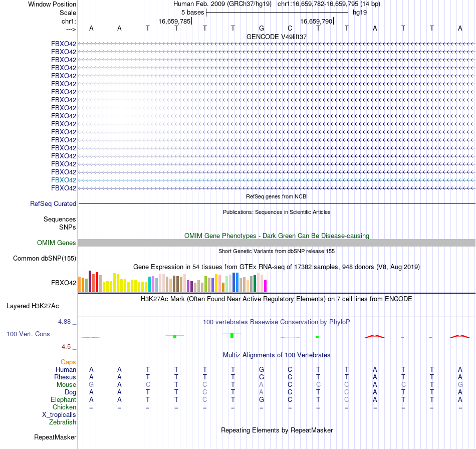The width and height of the screenshot is (476, 449).
Task: Click the RefSeq Curated horizontal line track
Action: tap(277, 204)
